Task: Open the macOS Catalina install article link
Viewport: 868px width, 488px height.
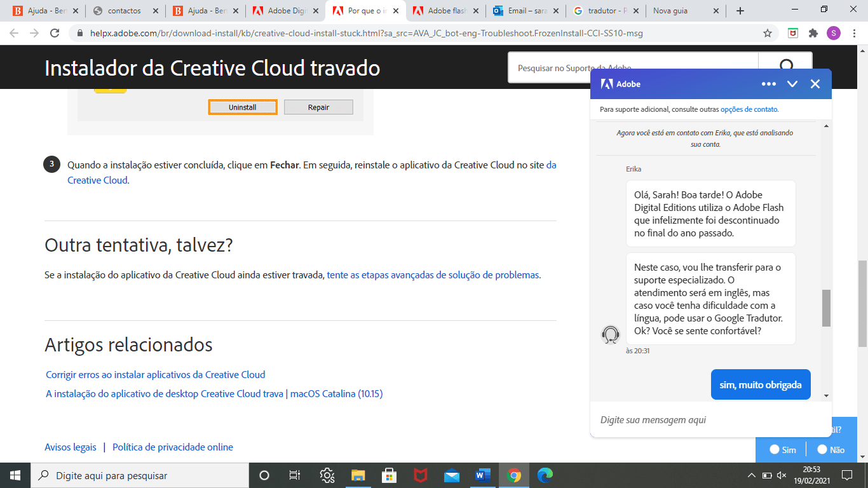Action: pos(214,394)
